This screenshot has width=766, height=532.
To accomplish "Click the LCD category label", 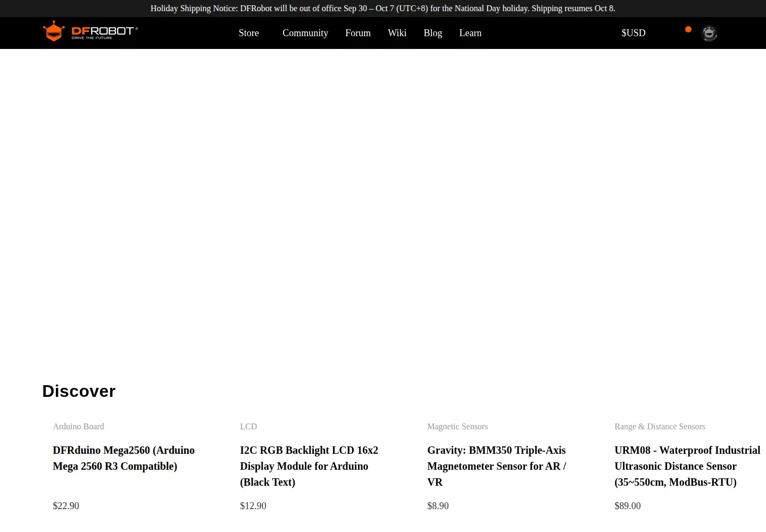I will [248, 427].
